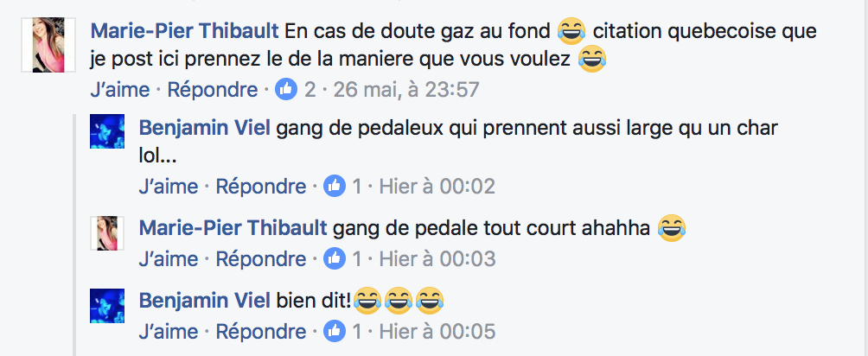Viewport: 868px width, 356px height.
Task: Open Marie-Pier Thibault's small avatar in reply thread
Action: [x=107, y=233]
